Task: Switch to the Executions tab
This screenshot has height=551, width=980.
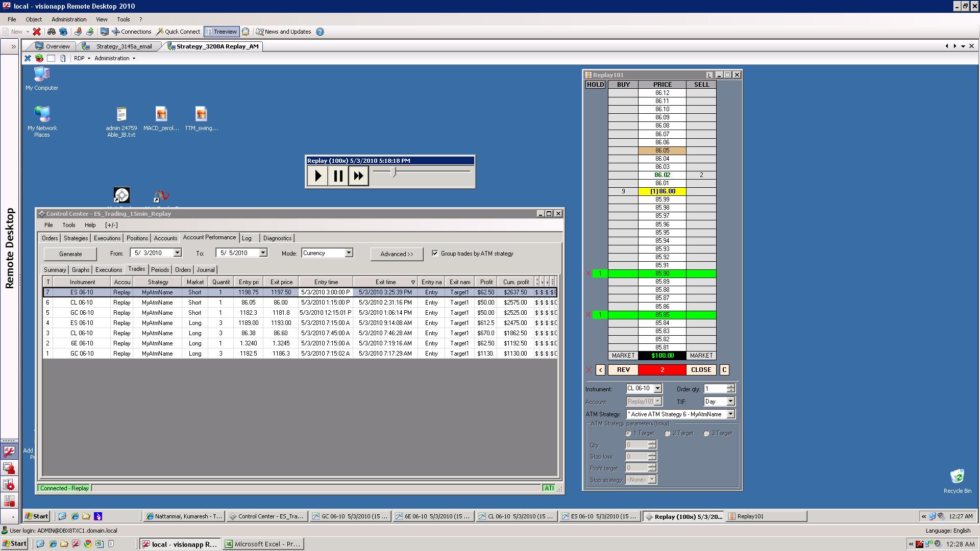Action: tap(107, 238)
